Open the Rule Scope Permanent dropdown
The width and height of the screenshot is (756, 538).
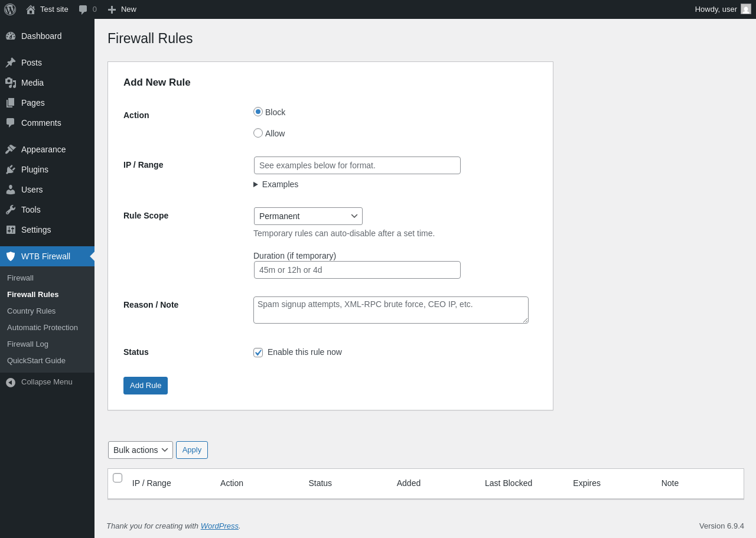[x=308, y=216]
